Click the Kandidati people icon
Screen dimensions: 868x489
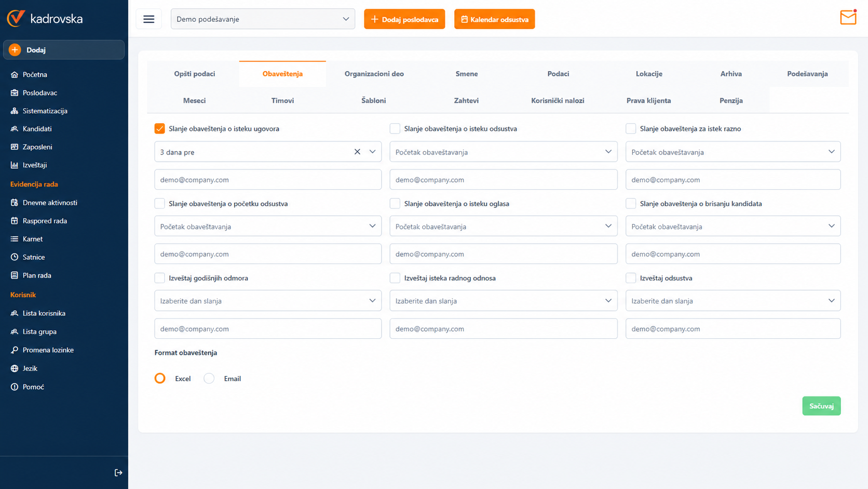point(15,129)
